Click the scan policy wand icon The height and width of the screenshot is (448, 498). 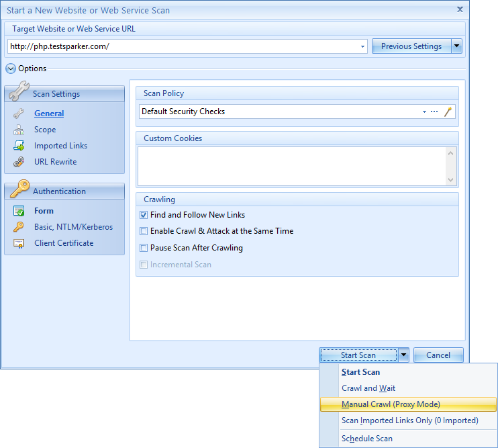(x=448, y=111)
